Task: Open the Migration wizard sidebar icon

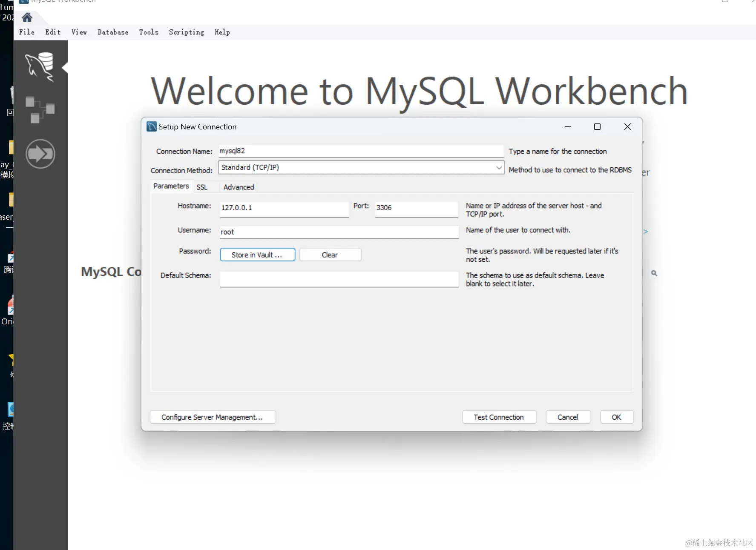Action: 40,154
